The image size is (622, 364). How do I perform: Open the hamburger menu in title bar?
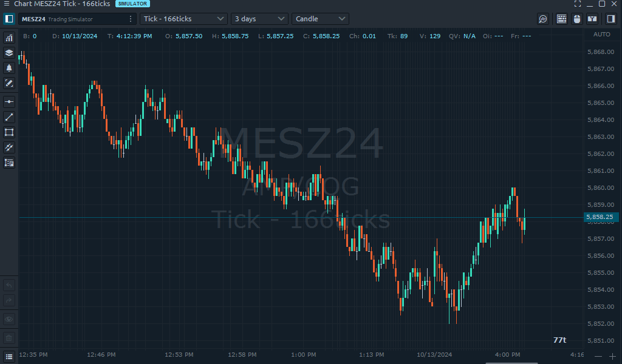coord(6,4)
